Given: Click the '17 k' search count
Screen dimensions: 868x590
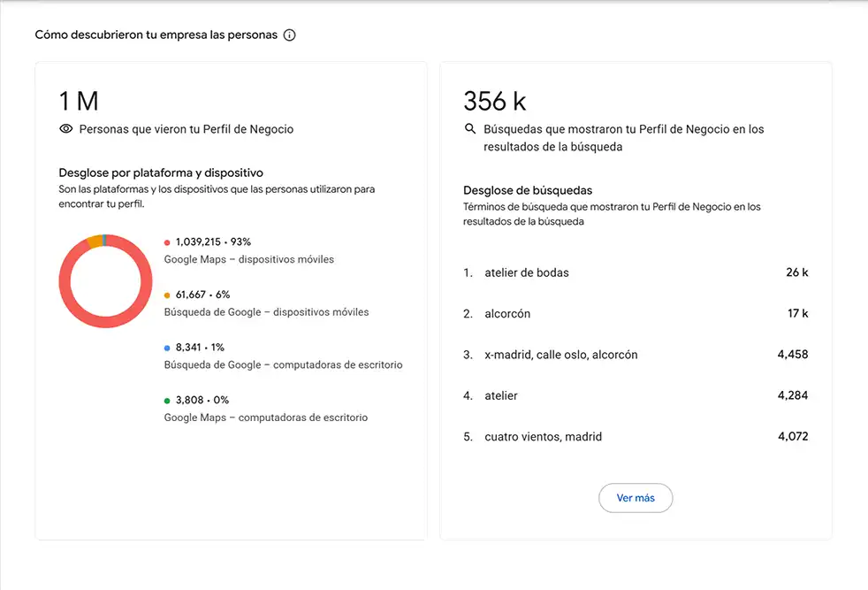Looking at the screenshot, I should pos(797,313).
